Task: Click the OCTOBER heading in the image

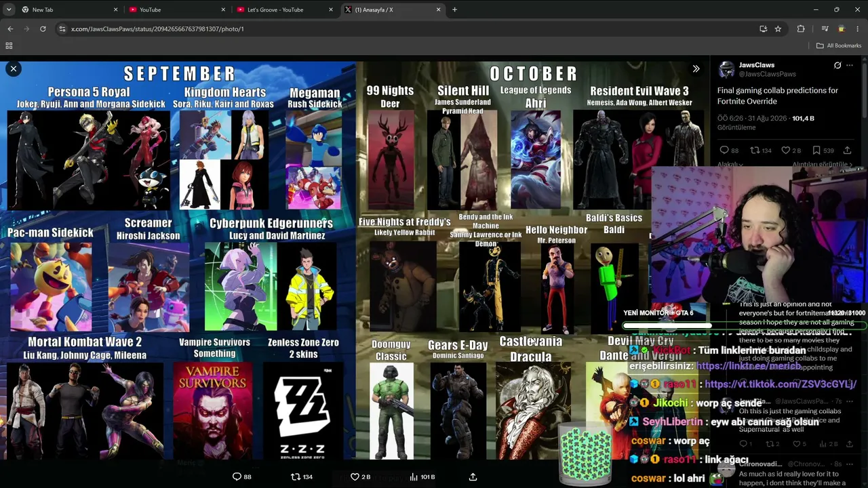Action: tap(533, 73)
